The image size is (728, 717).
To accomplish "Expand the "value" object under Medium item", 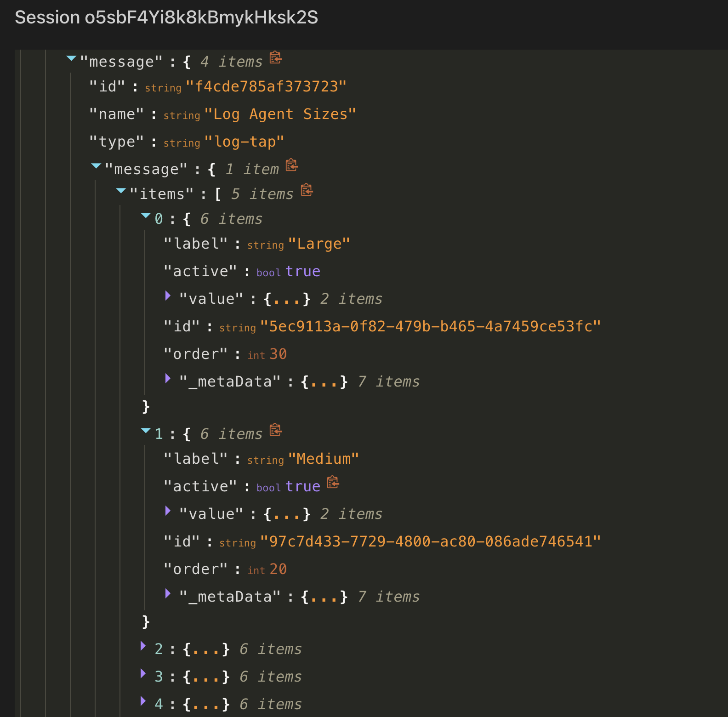I will click(168, 511).
